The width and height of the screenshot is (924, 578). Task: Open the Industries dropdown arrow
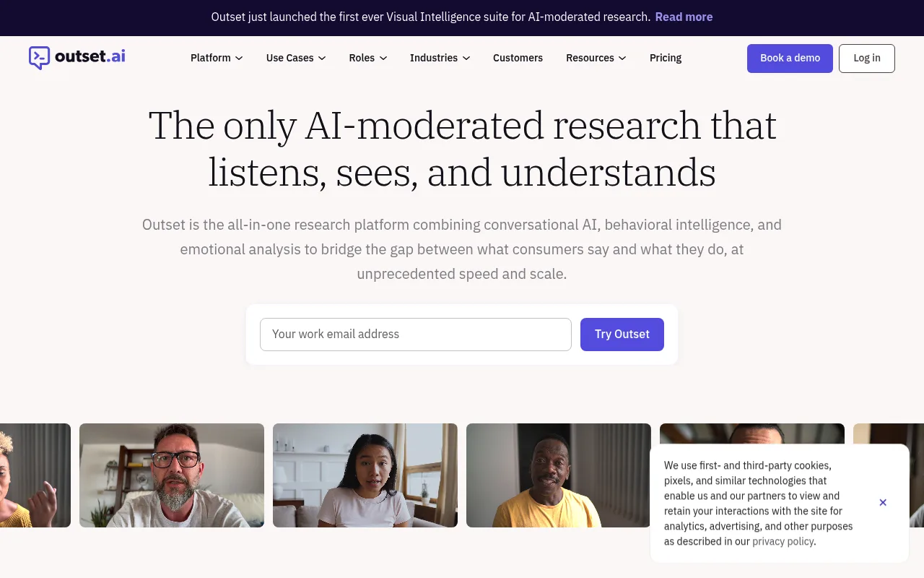coord(466,59)
